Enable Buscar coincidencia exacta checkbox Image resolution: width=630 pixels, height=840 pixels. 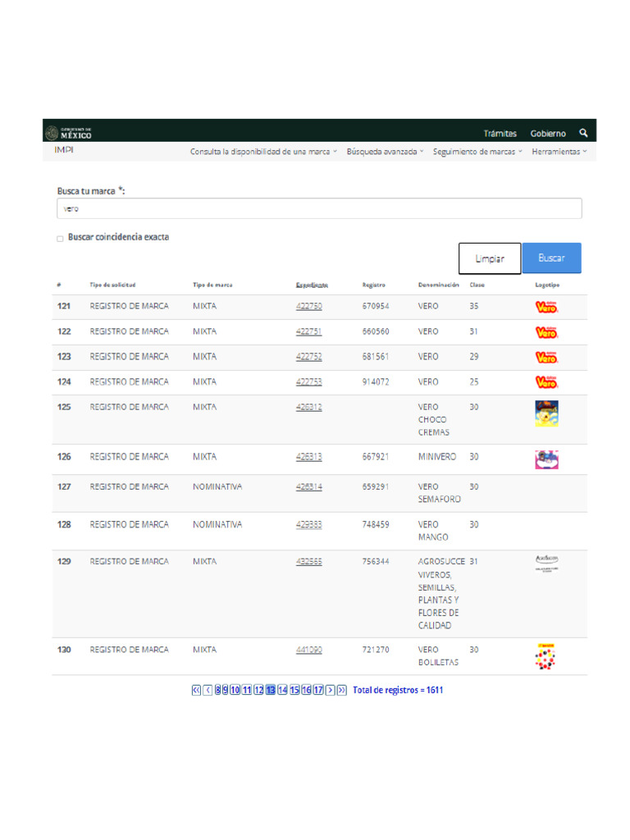point(60,239)
